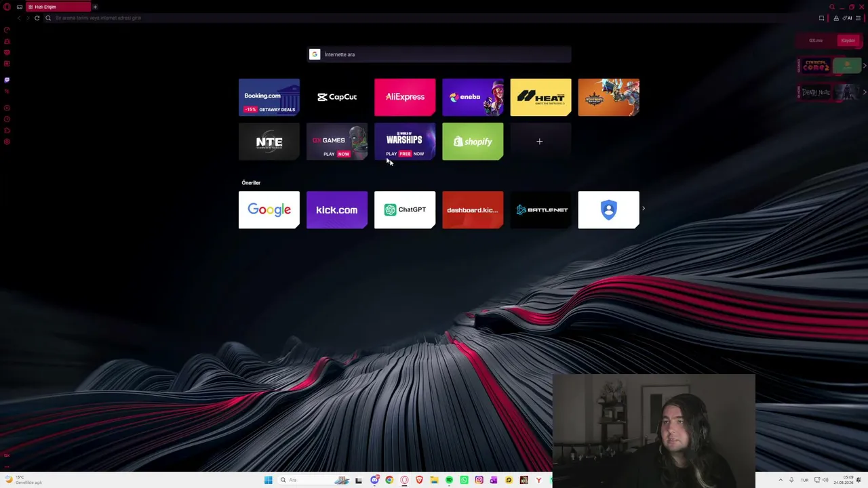Image resolution: width=868 pixels, height=488 pixels.
Task: Open the Battle.net suggestion tile
Action: (540, 210)
